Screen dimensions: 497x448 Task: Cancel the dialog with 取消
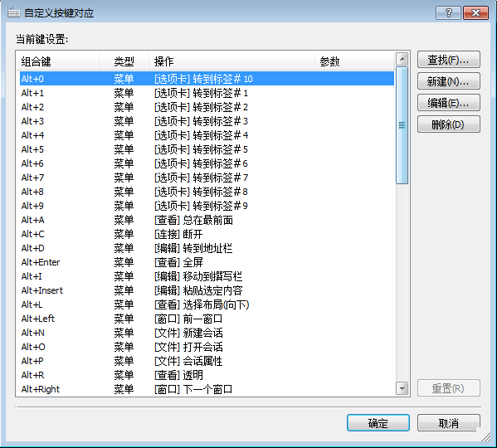coord(449,423)
